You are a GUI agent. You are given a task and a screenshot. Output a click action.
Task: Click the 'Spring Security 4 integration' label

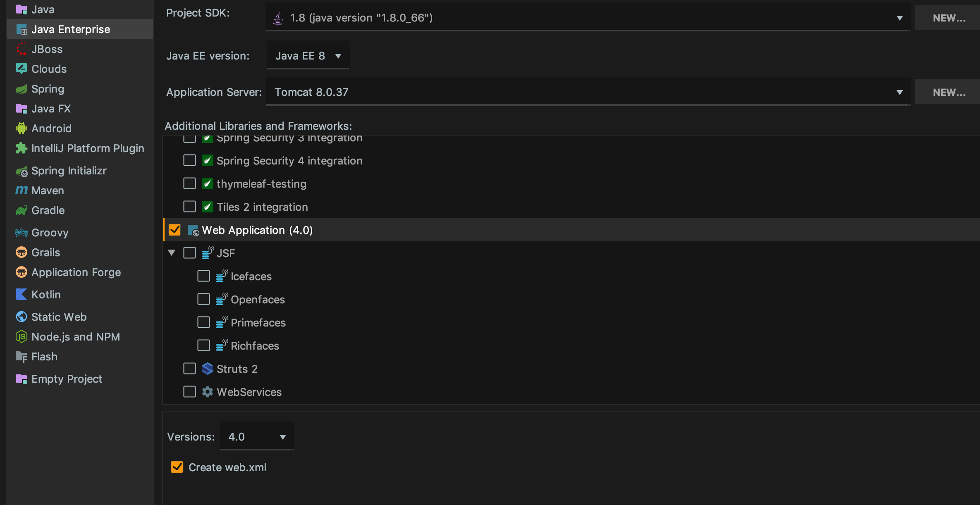pos(289,161)
